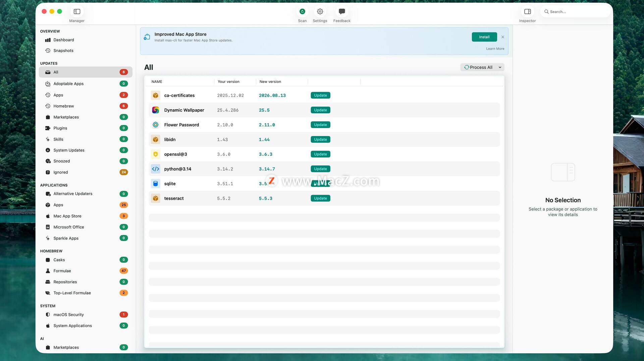Click the System Updates icon

point(48,151)
